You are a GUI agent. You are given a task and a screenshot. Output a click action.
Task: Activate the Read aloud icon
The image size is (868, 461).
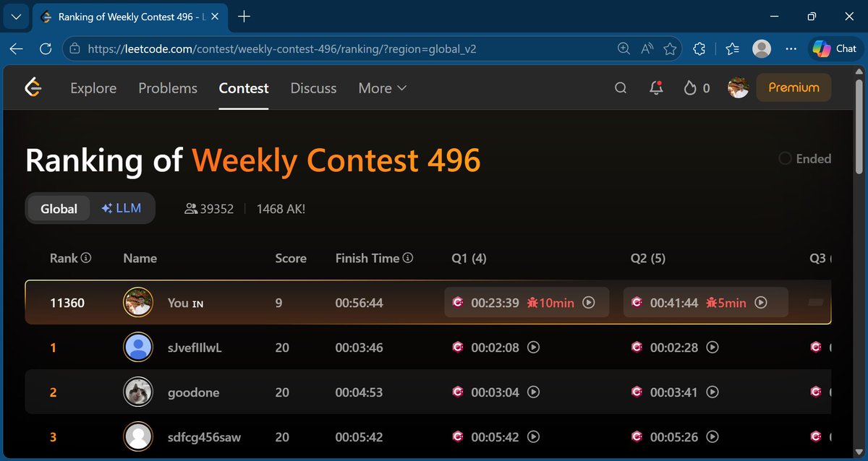(x=647, y=49)
